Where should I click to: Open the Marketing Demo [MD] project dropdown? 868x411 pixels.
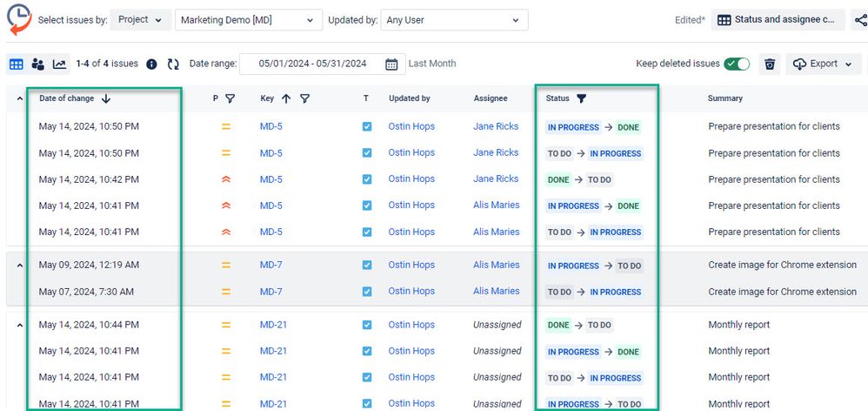click(249, 20)
